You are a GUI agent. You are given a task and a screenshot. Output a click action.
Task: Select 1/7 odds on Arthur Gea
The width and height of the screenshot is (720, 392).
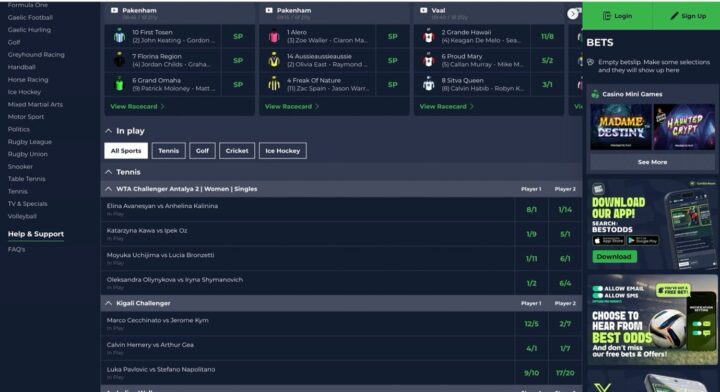click(565, 348)
